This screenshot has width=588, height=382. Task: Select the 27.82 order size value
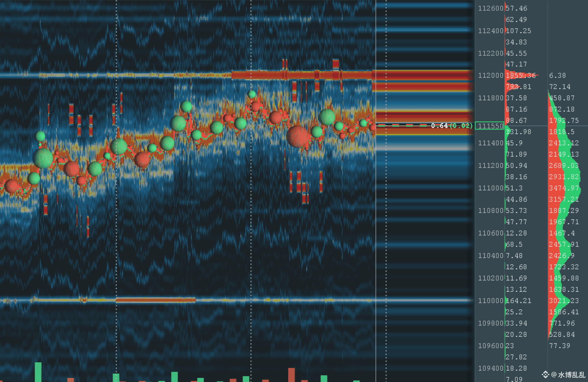pos(516,357)
